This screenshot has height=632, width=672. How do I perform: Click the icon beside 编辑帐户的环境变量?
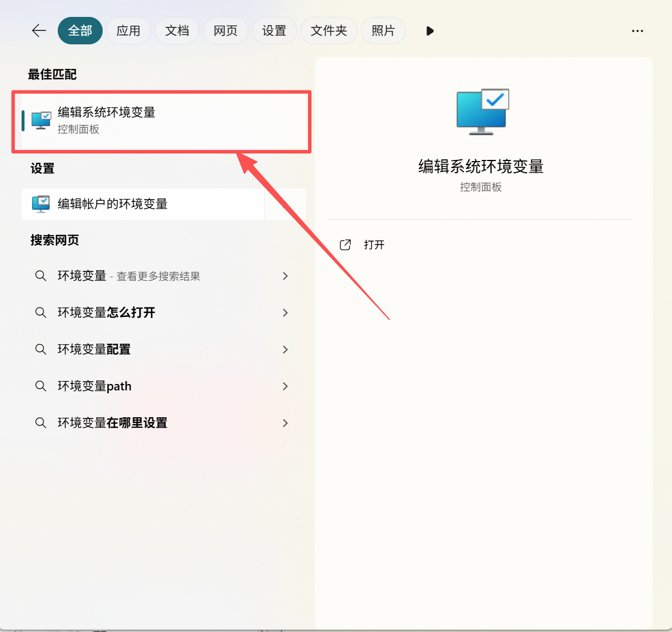click(41, 204)
